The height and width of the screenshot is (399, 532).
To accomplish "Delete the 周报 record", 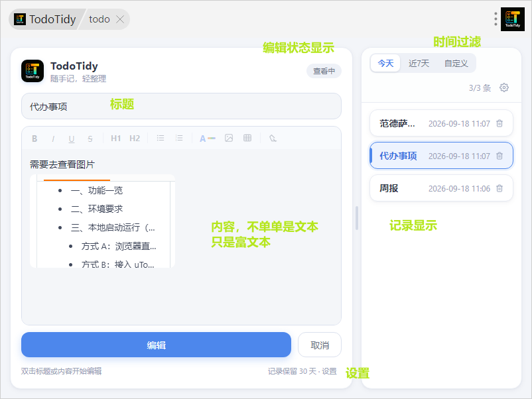I will 499,188.
